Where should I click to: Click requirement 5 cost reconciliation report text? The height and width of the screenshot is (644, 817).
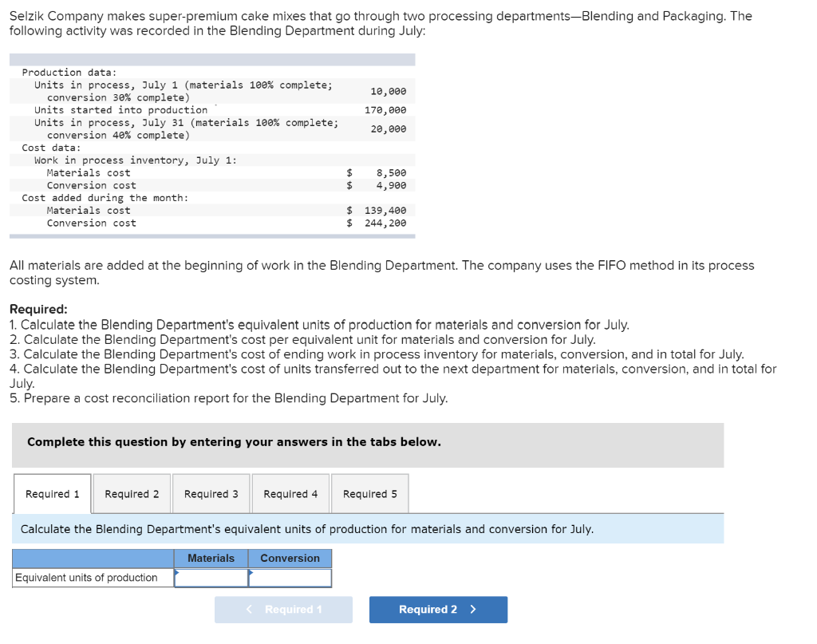(229, 398)
